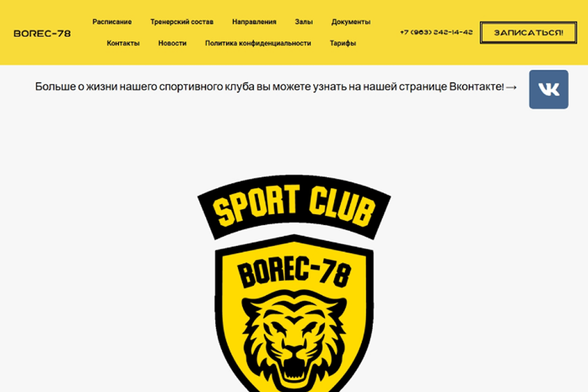
Task: Click the ЗАПИСАТЬСЯ! sign-up button
Action: point(529,32)
